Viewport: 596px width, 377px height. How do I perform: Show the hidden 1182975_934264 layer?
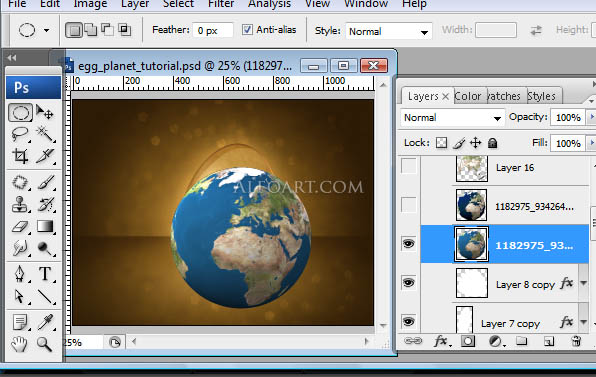pos(409,205)
